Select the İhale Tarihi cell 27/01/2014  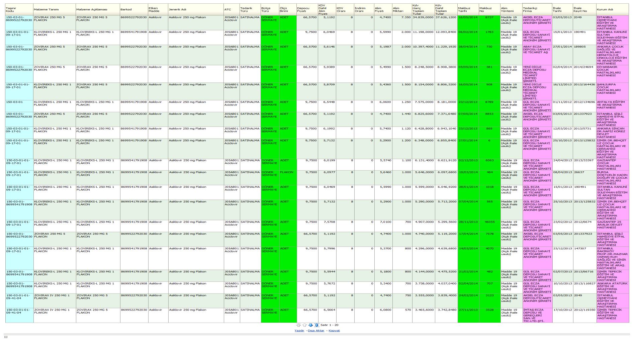pos(563,55)
